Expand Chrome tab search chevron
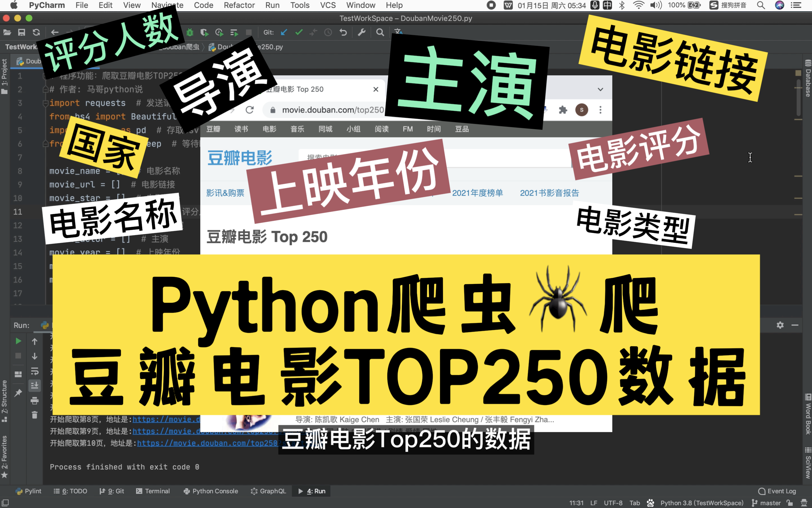Image resolution: width=812 pixels, height=508 pixels. 600,90
